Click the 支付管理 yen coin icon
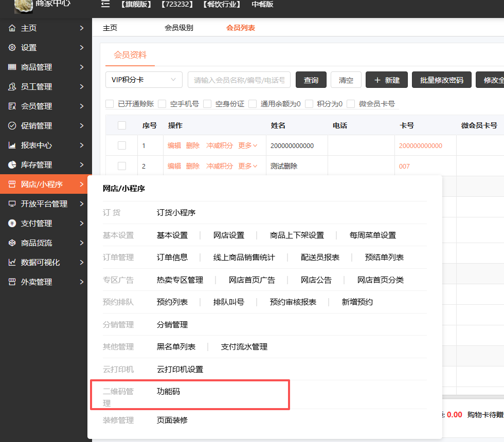 (12, 223)
